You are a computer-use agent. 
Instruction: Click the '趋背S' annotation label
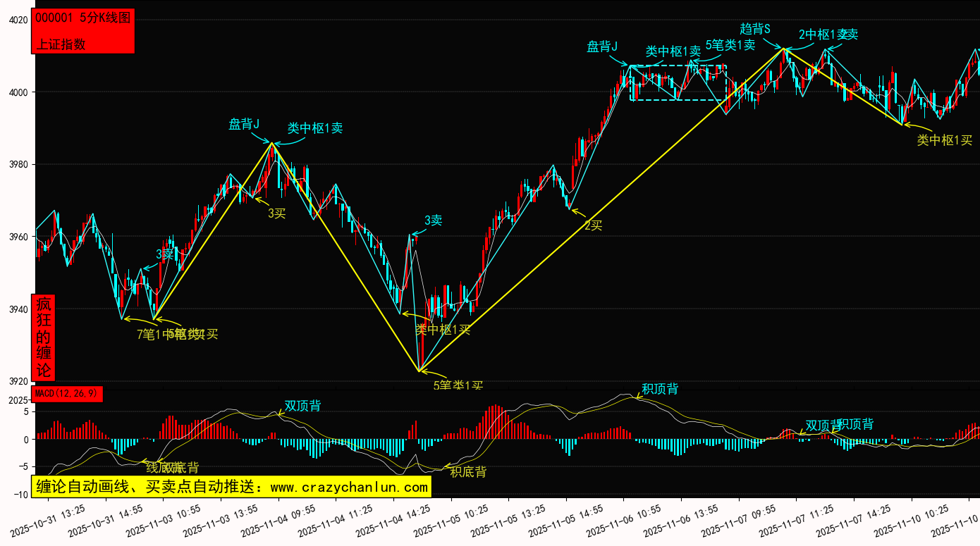755,29
